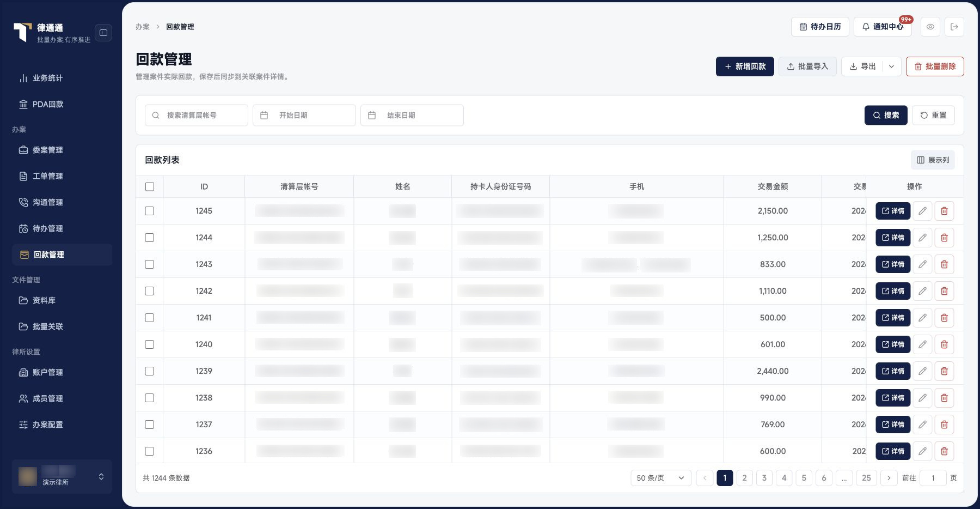Viewport: 980px width, 509px height.
Task: Check the box for row 1243
Action: coord(150,264)
